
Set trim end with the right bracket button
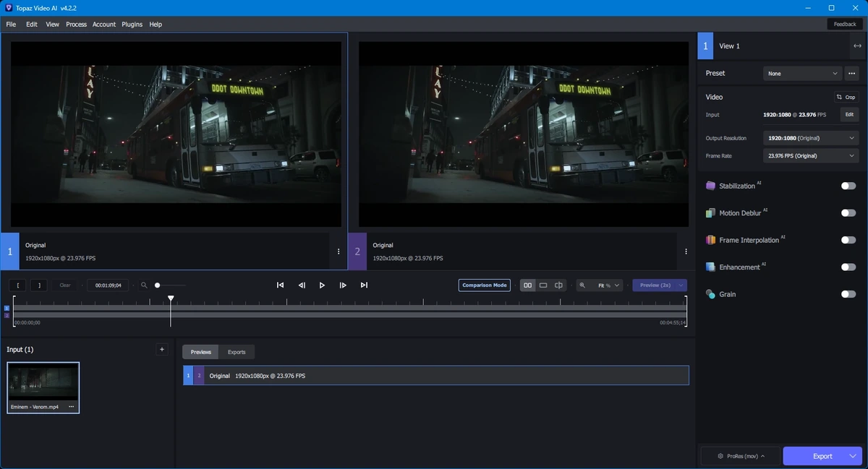pos(39,285)
